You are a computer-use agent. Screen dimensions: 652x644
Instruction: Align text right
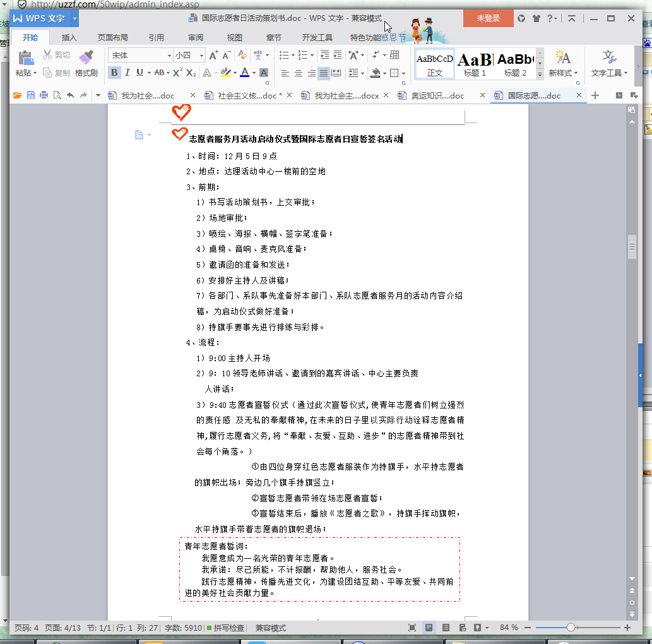[311, 73]
